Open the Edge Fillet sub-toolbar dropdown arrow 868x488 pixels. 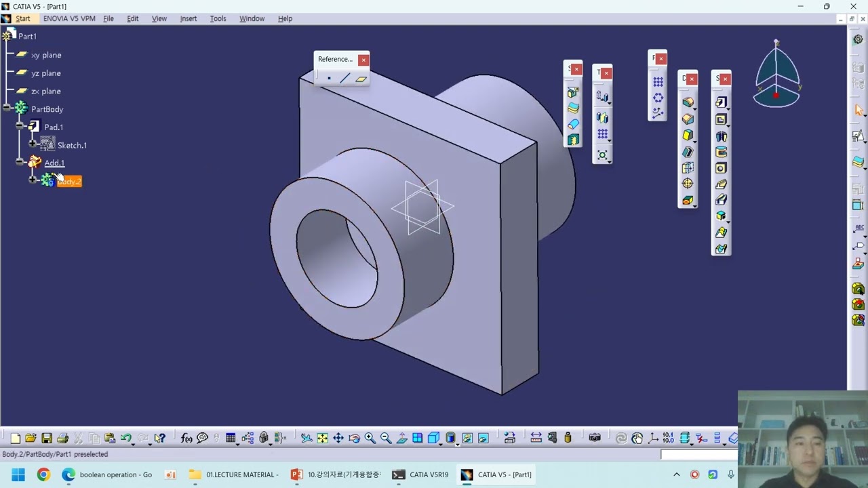click(695, 108)
